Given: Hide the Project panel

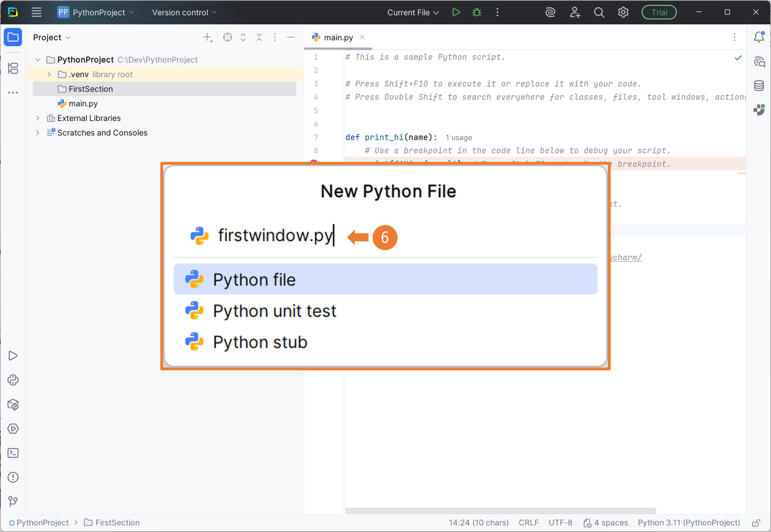Looking at the screenshot, I should point(291,37).
